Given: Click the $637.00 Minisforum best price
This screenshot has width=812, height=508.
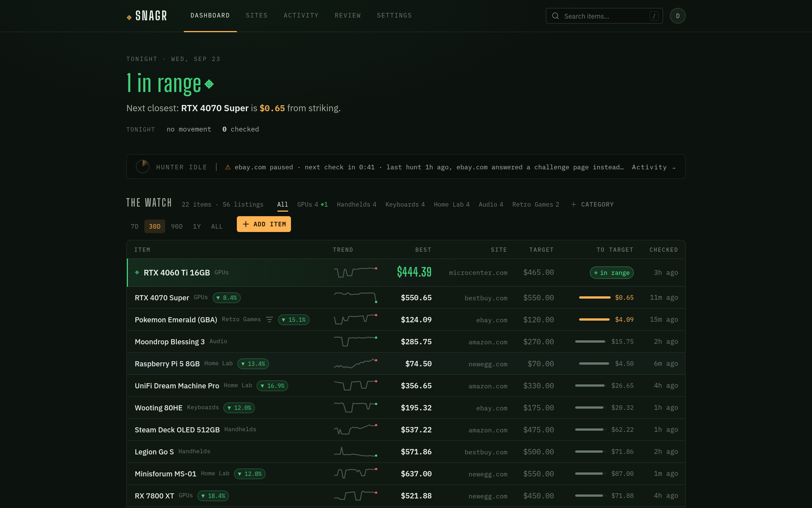Looking at the screenshot, I should point(416,474).
